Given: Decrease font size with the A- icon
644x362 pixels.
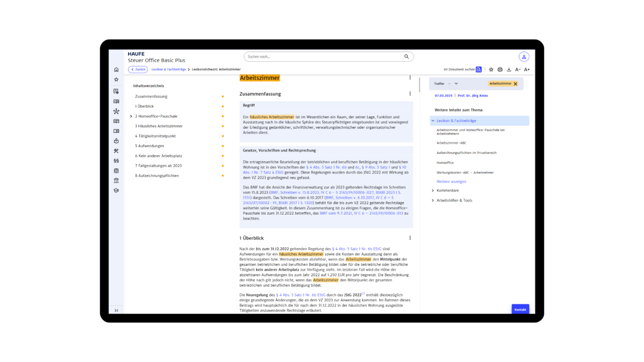Looking at the screenshot, I should (x=518, y=69).
